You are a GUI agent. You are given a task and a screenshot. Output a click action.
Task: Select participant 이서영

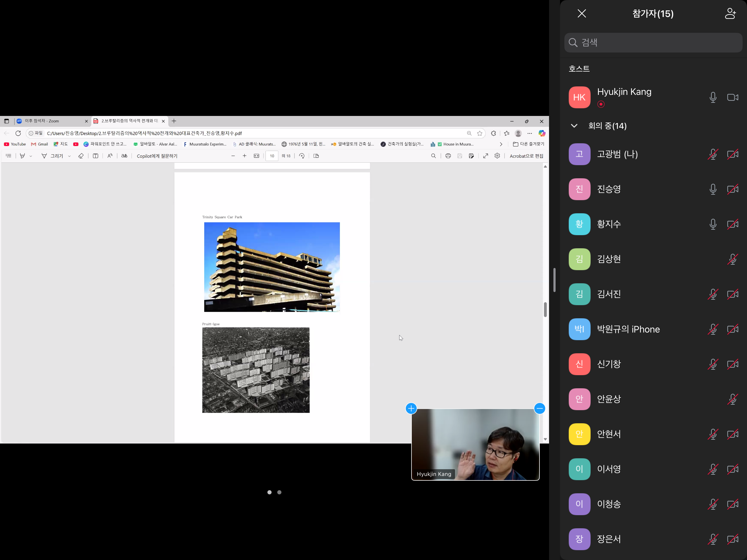click(653, 469)
